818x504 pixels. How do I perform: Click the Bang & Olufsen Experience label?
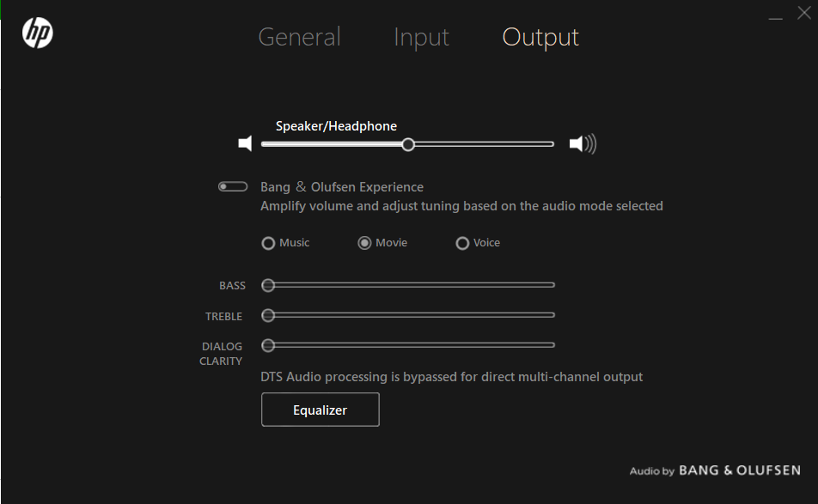(x=342, y=186)
